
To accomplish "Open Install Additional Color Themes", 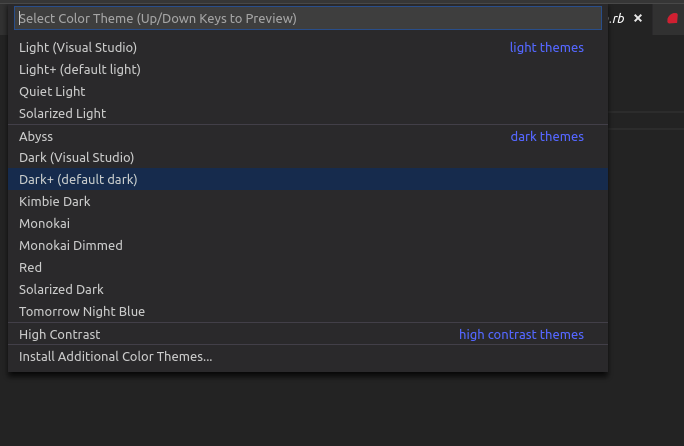I will click(x=116, y=356).
